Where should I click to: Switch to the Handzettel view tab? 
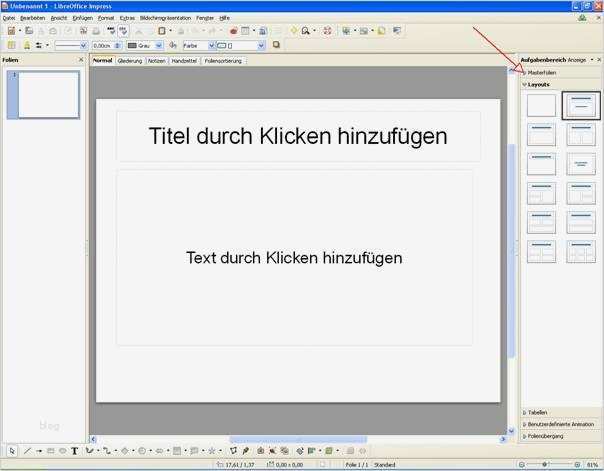(x=184, y=61)
